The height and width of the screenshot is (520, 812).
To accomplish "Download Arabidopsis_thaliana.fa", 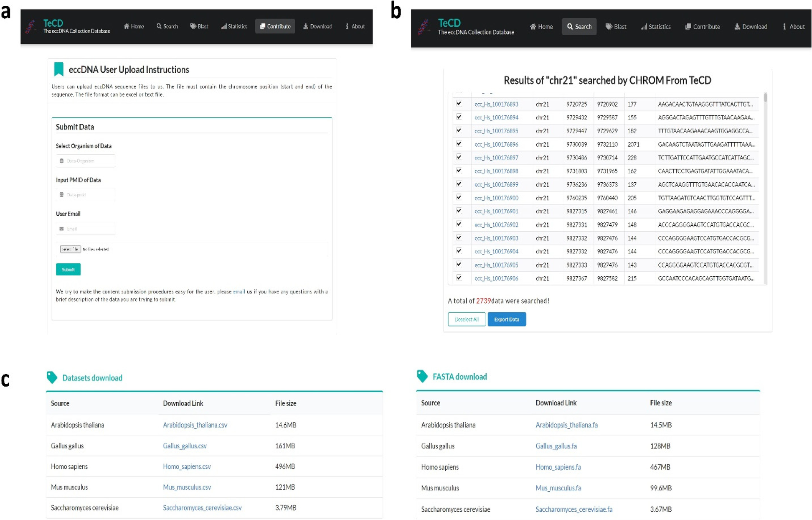I will (566, 425).
